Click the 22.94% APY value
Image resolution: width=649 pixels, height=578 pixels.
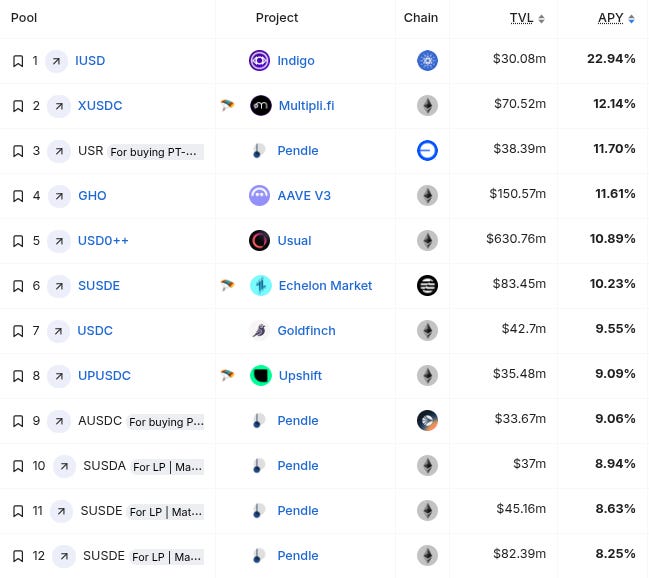pyautogui.click(x=611, y=59)
